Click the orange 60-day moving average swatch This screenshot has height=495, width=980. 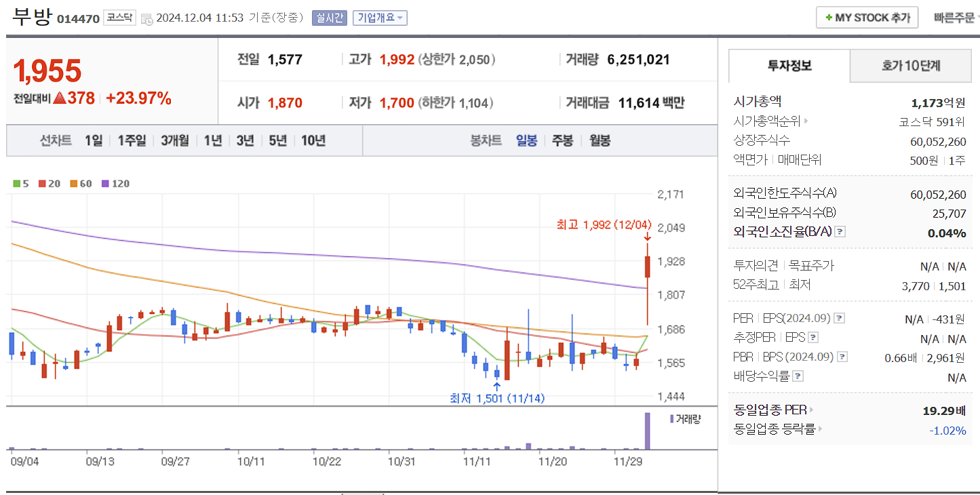pos(73,184)
